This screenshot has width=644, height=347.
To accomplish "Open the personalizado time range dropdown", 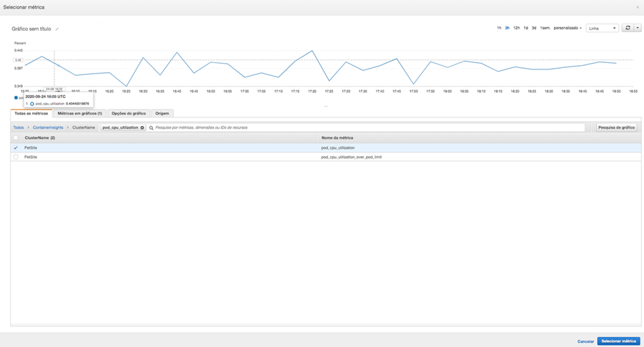I will pyautogui.click(x=568, y=28).
